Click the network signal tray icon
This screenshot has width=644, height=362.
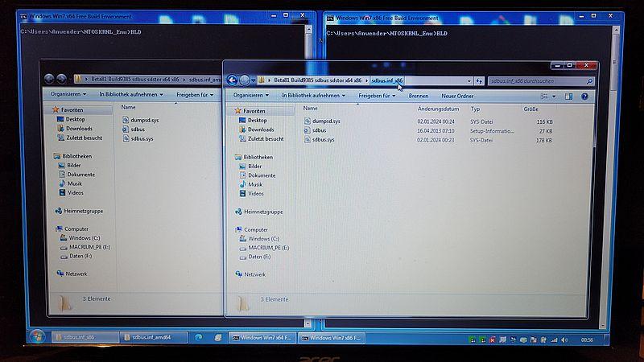[555, 339]
